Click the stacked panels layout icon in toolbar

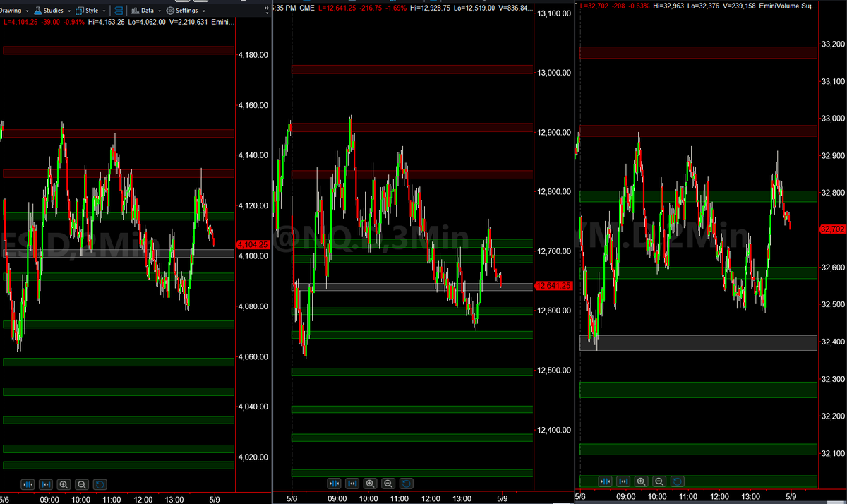coord(119,11)
